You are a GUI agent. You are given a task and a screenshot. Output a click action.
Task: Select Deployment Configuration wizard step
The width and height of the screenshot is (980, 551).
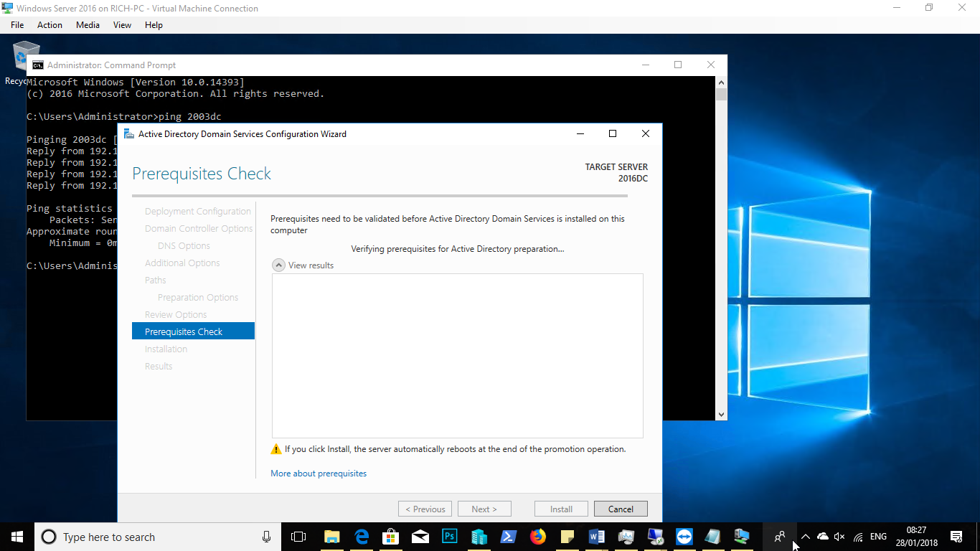(198, 211)
